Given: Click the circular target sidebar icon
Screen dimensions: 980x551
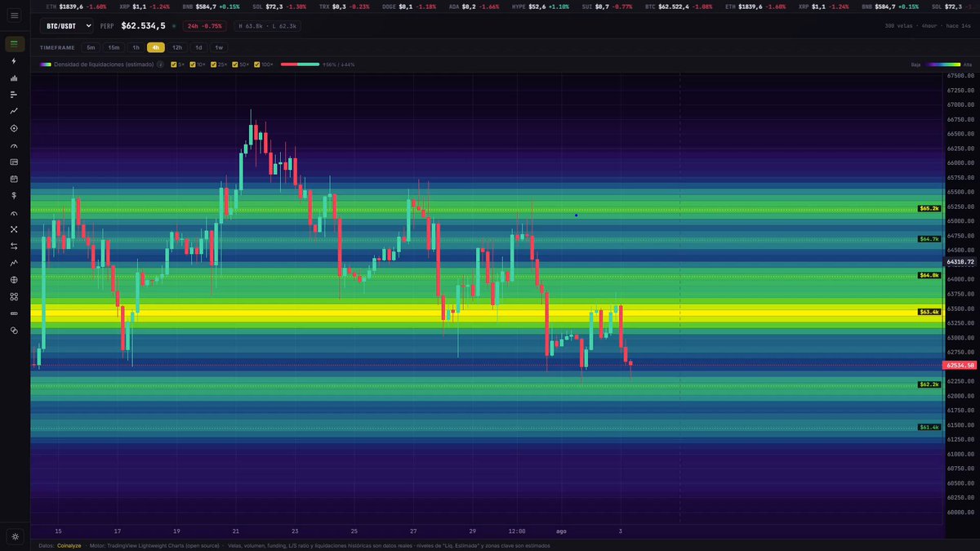Looking at the screenshot, I should coord(14,128).
